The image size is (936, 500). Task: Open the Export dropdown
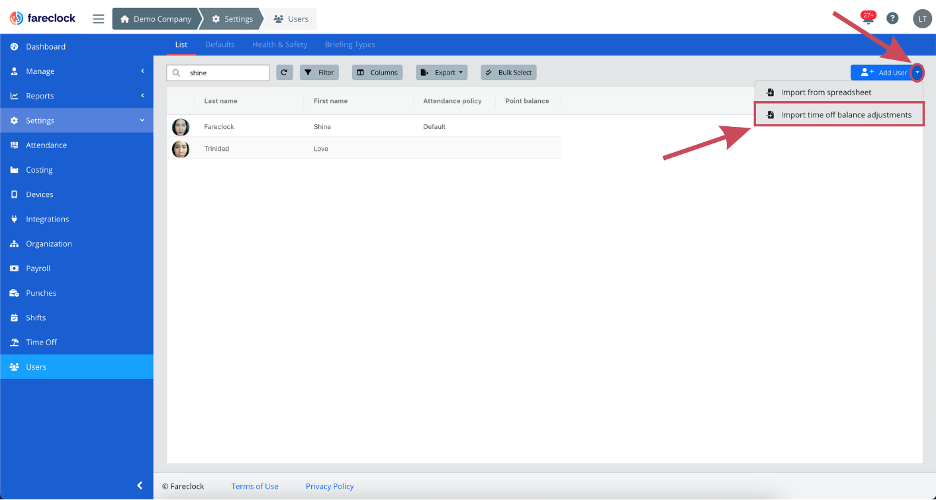pyautogui.click(x=442, y=73)
